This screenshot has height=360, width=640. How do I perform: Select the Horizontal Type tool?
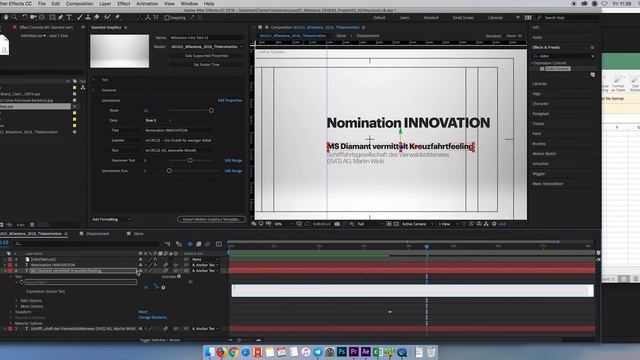pyautogui.click(x=69, y=18)
